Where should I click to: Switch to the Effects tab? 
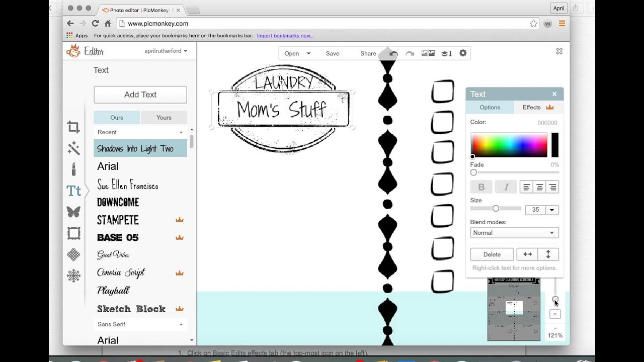tap(538, 107)
